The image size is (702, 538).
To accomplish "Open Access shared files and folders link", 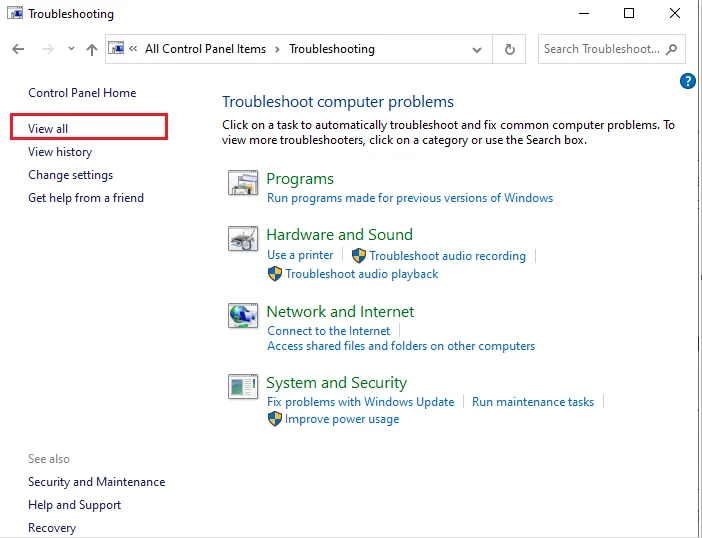I will (401, 346).
